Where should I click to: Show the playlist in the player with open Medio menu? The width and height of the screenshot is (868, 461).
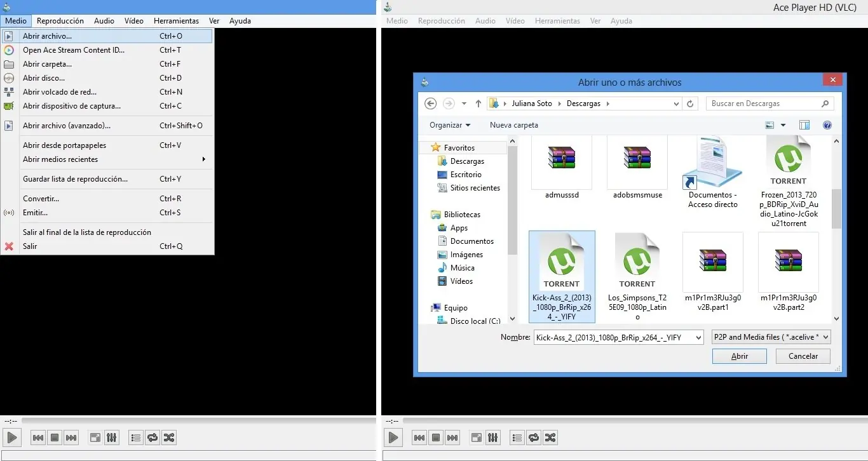[135, 438]
